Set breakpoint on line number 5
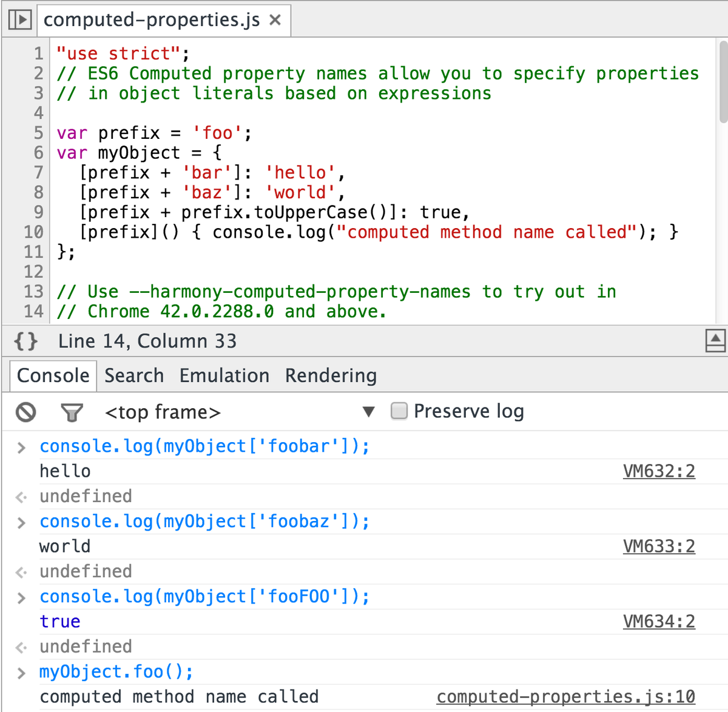This screenshot has width=728, height=712. click(x=38, y=133)
